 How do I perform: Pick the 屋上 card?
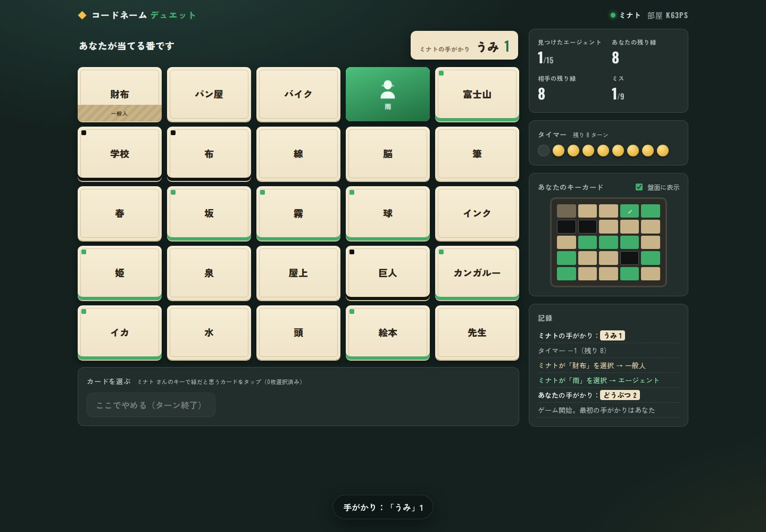click(x=298, y=273)
